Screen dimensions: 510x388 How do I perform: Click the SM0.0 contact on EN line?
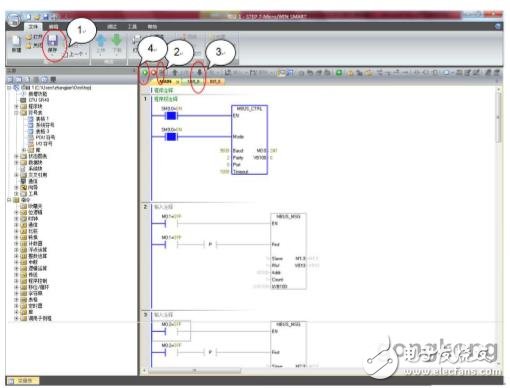coord(171,116)
